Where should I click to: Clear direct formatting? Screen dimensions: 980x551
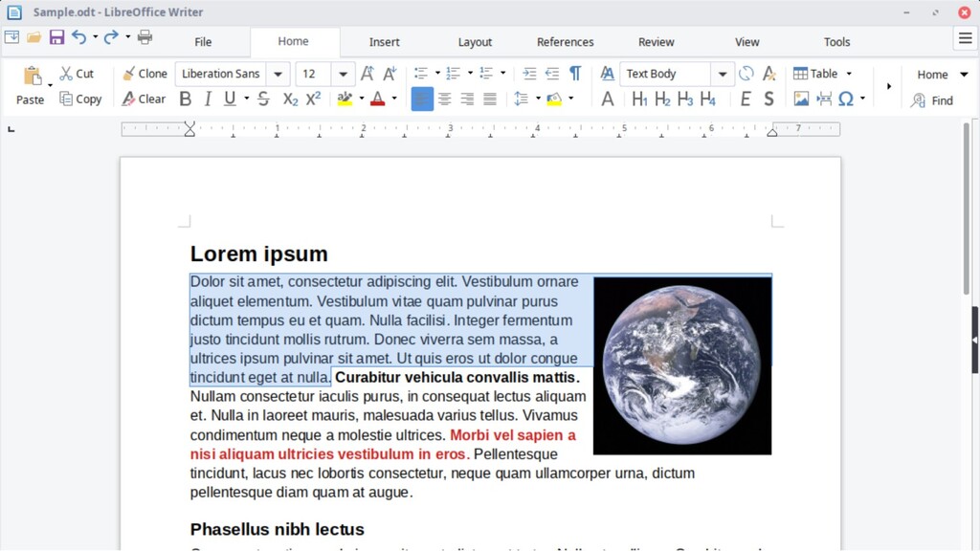tap(144, 99)
